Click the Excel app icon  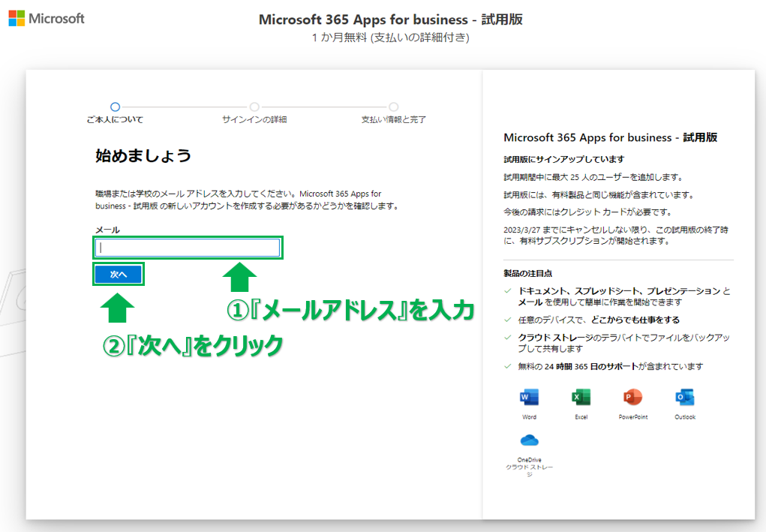point(581,398)
